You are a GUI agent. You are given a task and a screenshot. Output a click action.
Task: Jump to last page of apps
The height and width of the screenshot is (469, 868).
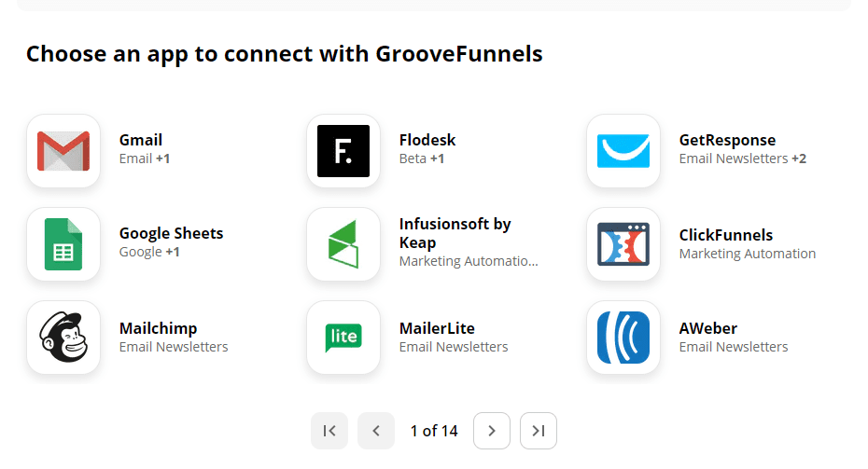click(x=539, y=431)
